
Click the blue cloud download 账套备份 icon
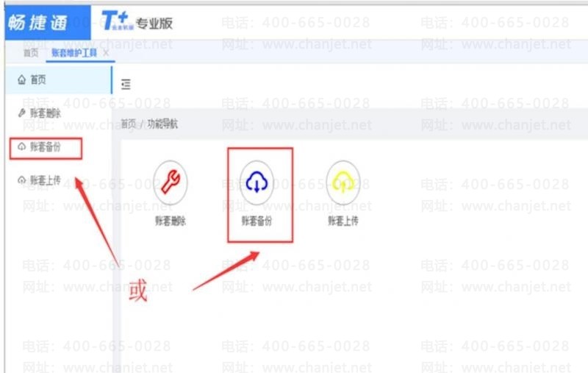point(257,182)
